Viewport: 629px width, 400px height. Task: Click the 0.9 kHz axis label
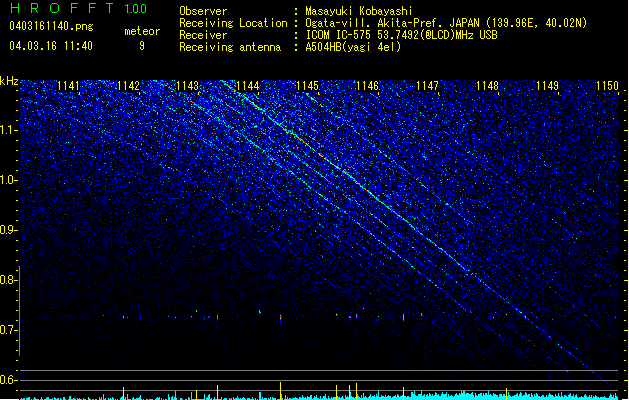click(x=9, y=230)
